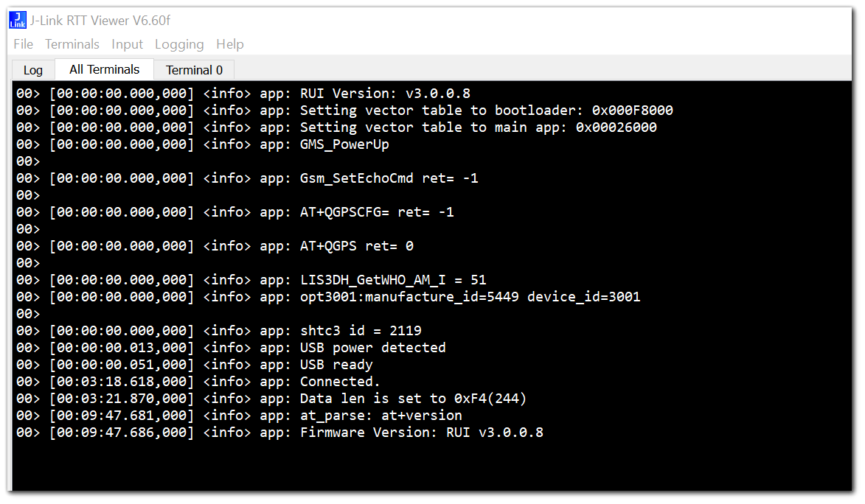Click the 'AT+QGPS ret= 0' line
Viewport: 865px width, 504px height.
coord(215,246)
